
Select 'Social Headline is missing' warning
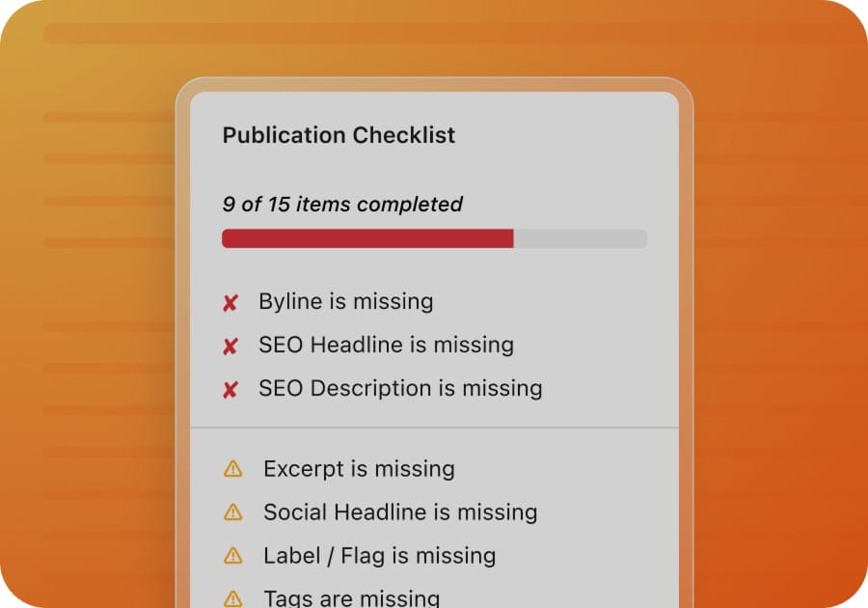[x=400, y=512]
